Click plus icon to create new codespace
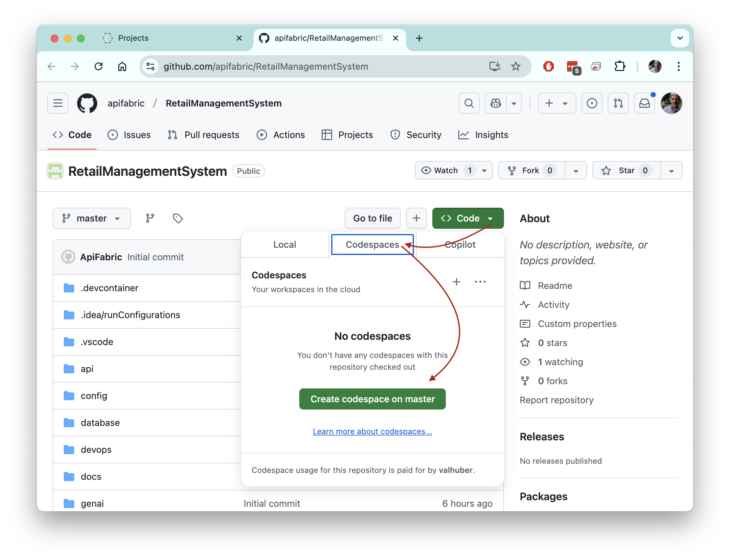The width and height of the screenshot is (730, 560). click(x=456, y=282)
